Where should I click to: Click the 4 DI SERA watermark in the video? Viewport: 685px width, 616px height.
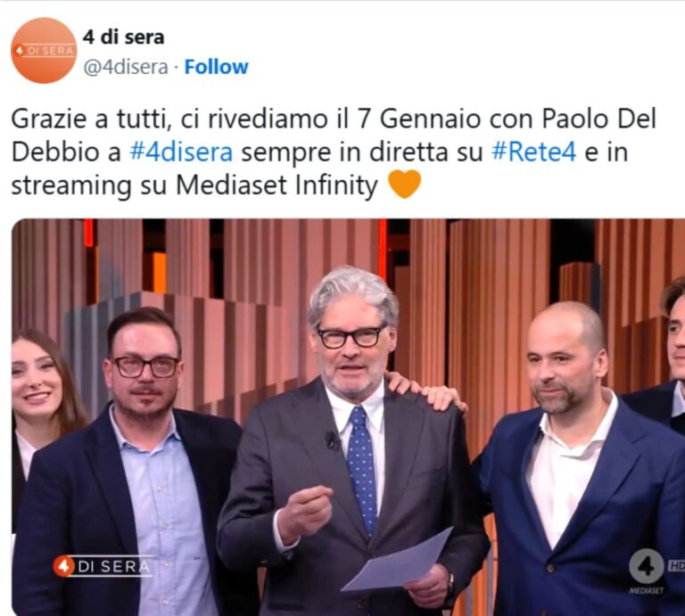tap(103, 566)
